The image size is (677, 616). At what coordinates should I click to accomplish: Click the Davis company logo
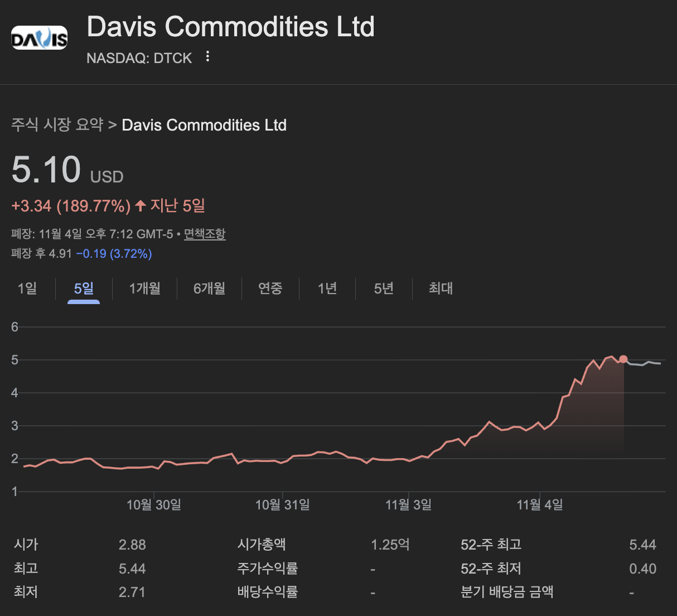pyautogui.click(x=40, y=37)
